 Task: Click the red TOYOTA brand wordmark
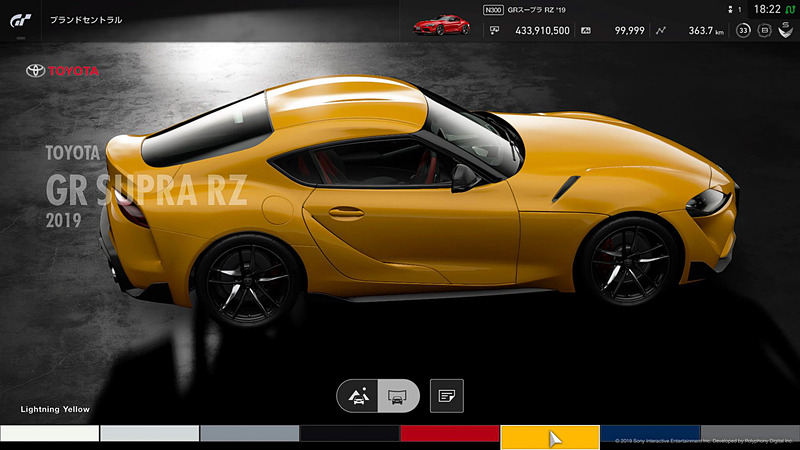point(73,71)
